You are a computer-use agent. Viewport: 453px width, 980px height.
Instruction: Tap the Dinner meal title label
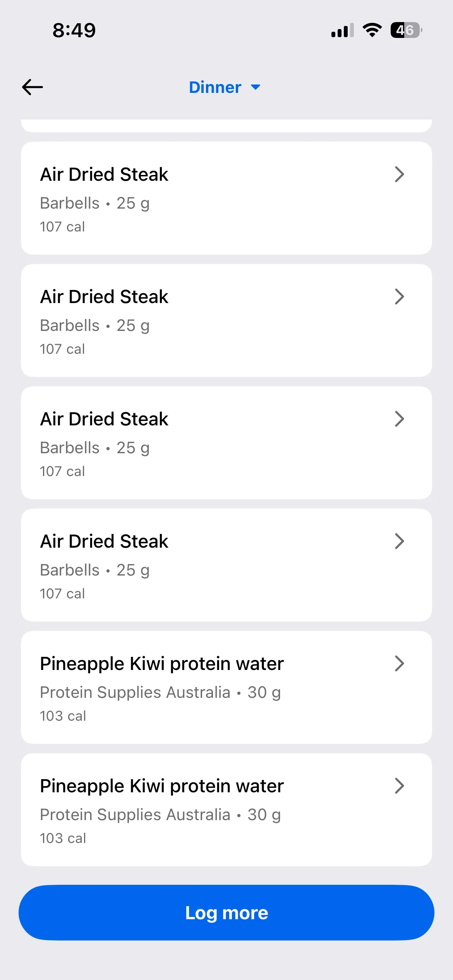click(x=215, y=87)
